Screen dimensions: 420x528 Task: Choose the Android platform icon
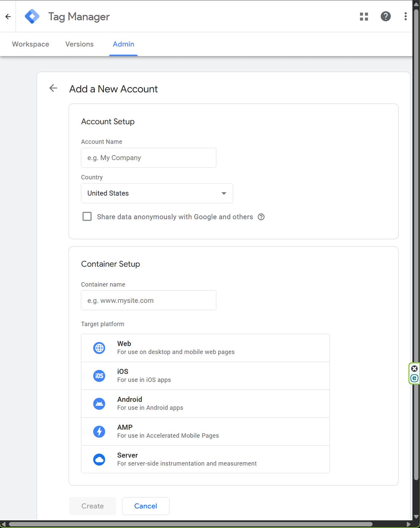99,404
